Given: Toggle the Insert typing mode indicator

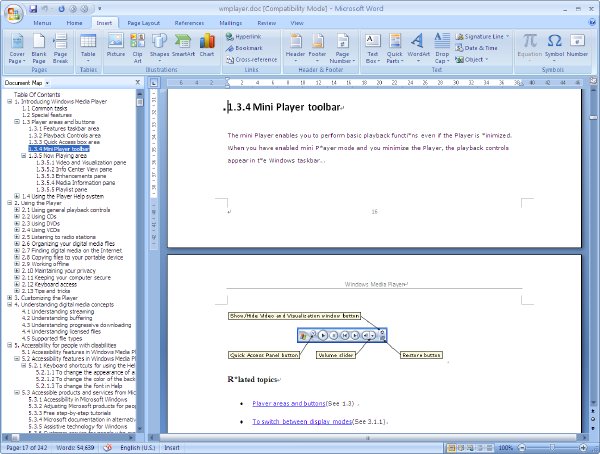Looking at the screenshot, I should [x=172, y=447].
